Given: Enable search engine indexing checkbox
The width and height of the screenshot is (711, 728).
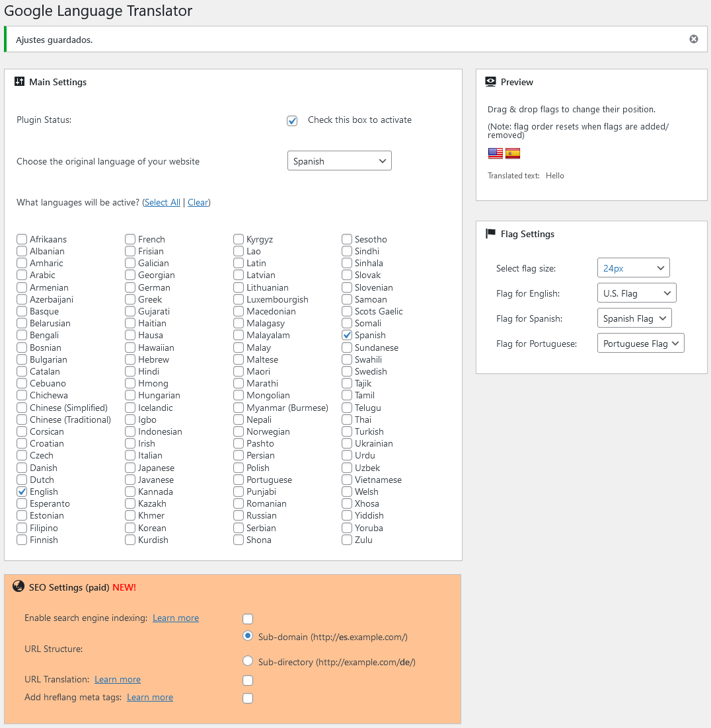Looking at the screenshot, I should click(248, 619).
